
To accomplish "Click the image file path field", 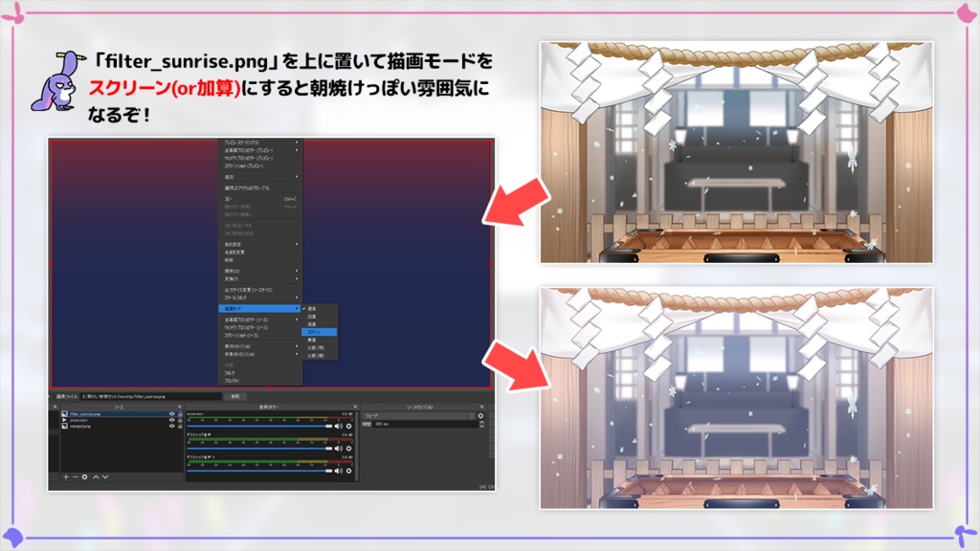I will (x=150, y=396).
